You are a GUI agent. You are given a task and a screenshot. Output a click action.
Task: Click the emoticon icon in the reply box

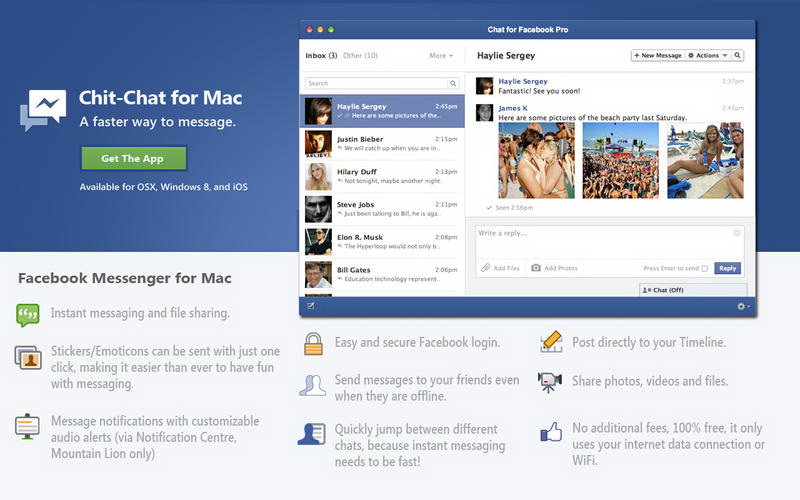[737, 233]
